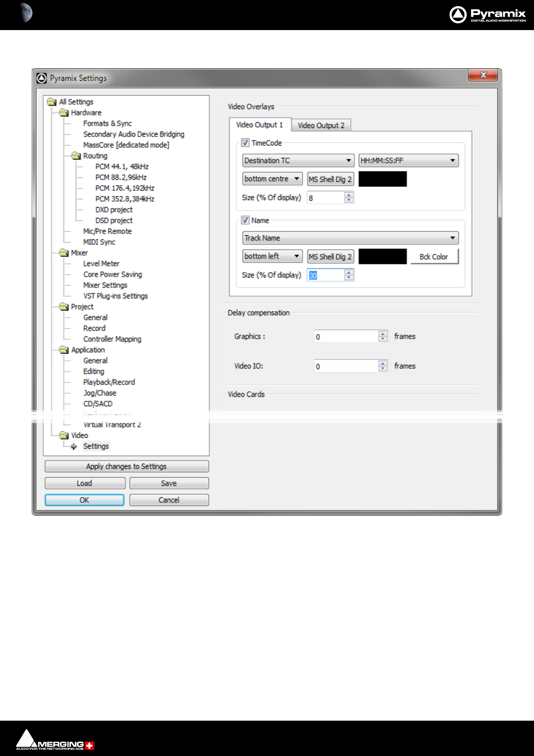The height and width of the screenshot is (756, 534).
Task: Click the All Settings folder icon
Action: [52, 102]
